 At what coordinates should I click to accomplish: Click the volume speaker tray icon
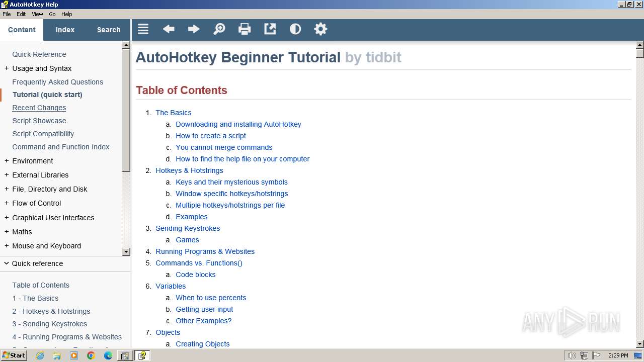click(x=572, y=355)
